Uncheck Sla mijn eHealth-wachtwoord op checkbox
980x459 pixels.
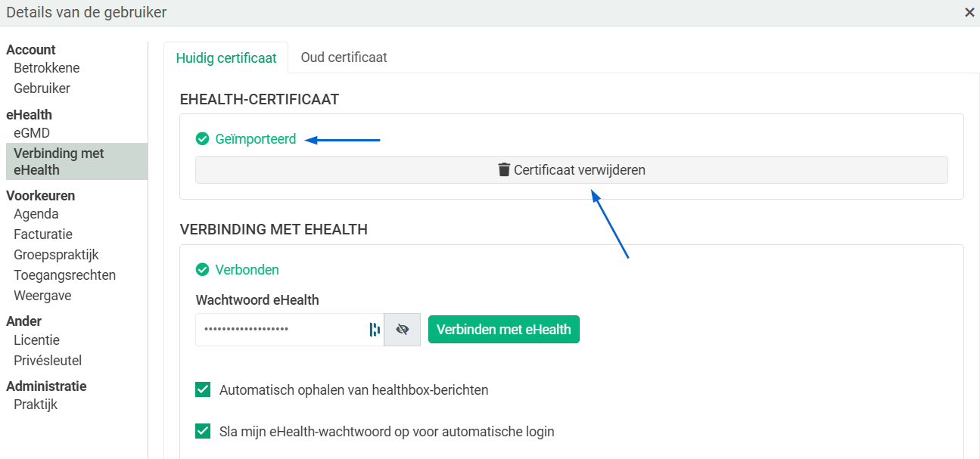[x=203, y=432]
